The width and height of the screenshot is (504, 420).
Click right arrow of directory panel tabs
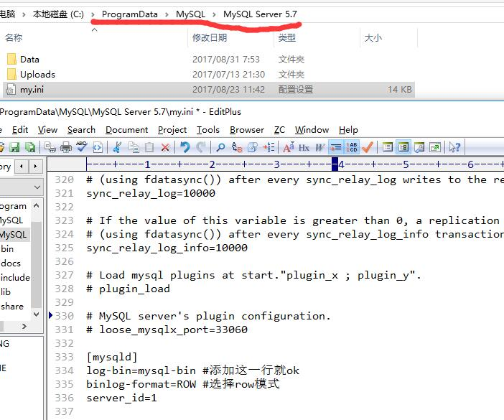pos(35,167)
